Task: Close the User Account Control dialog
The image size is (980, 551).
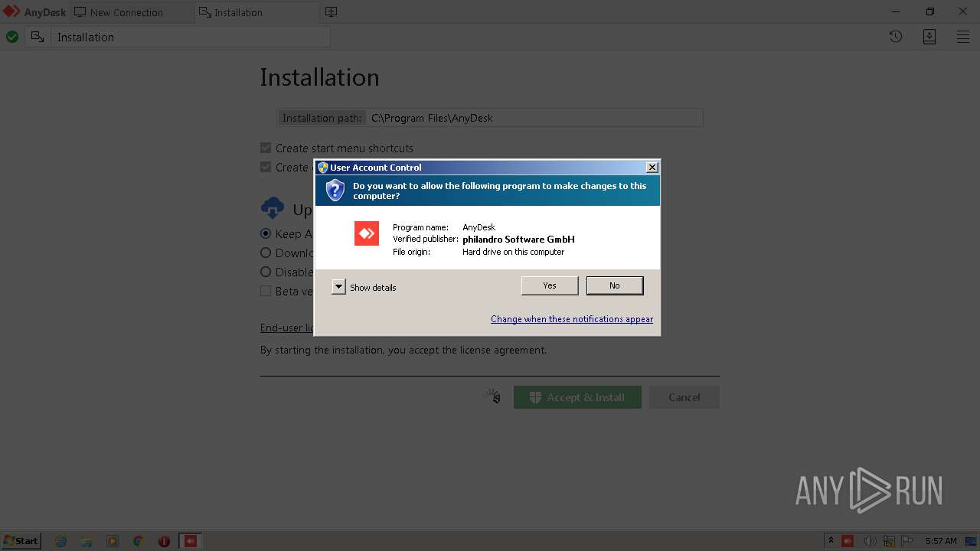Action: coord(652,168)
